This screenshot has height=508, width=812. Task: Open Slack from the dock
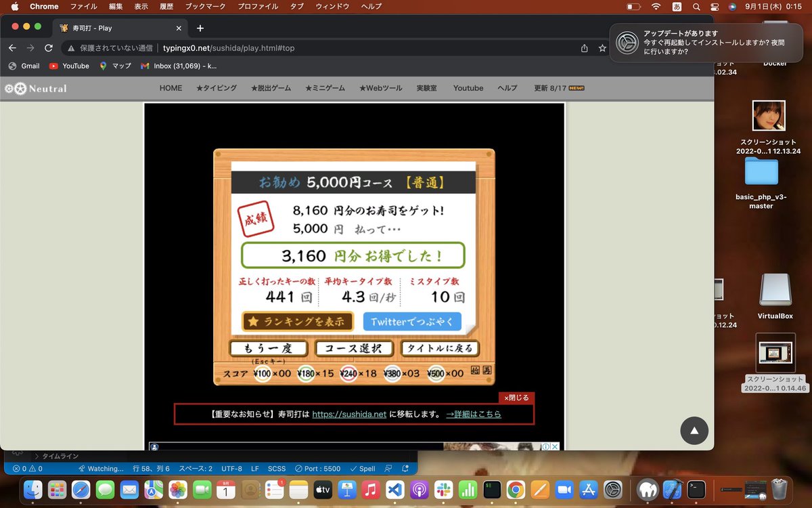point(443,489)
